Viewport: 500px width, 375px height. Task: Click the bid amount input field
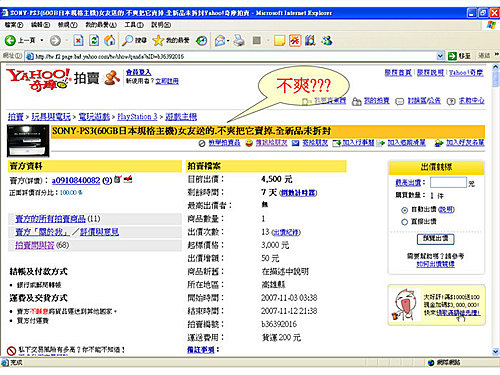coord(448,183)
